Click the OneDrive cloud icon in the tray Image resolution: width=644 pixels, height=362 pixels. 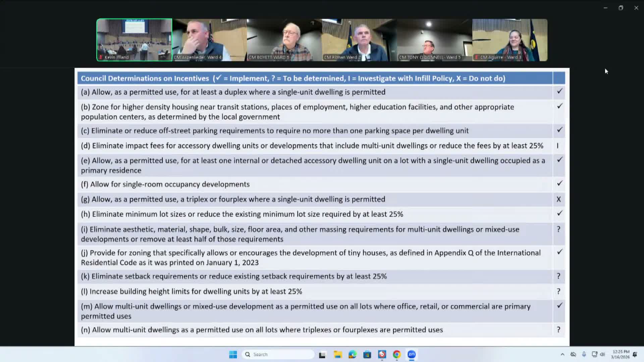573,354
